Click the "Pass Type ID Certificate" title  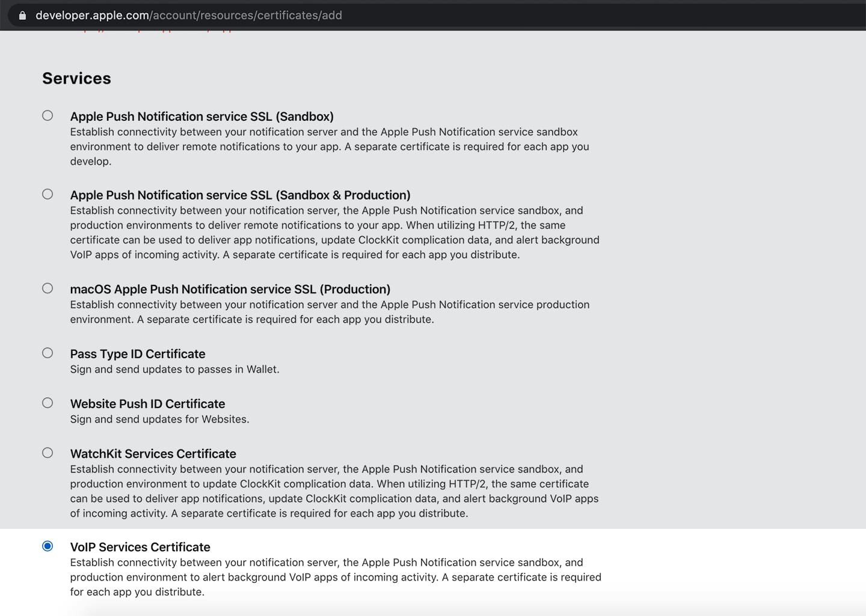(138, 354)
